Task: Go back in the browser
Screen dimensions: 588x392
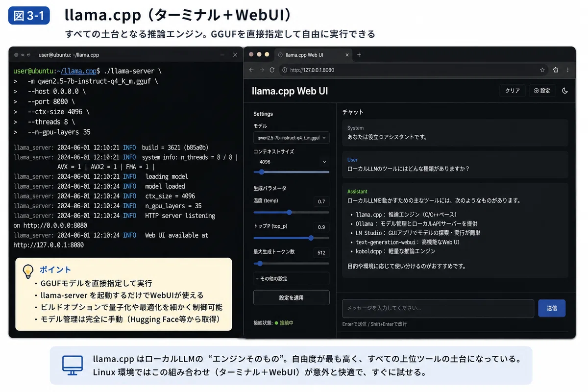Action: [x=251, y=70]
